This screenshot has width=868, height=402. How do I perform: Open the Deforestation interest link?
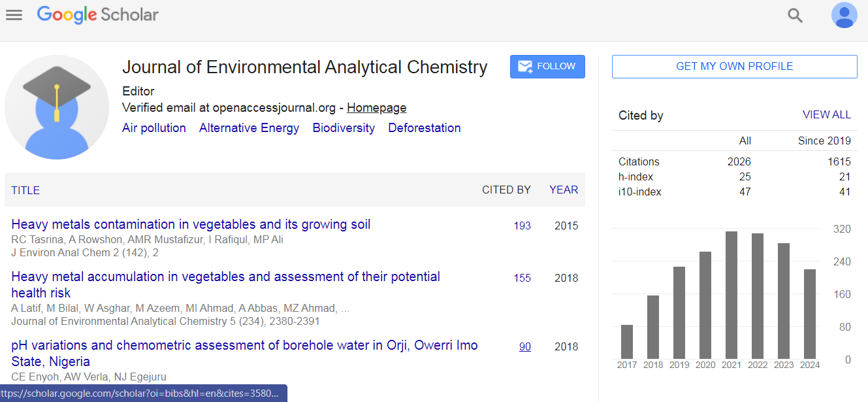(425, 128)
